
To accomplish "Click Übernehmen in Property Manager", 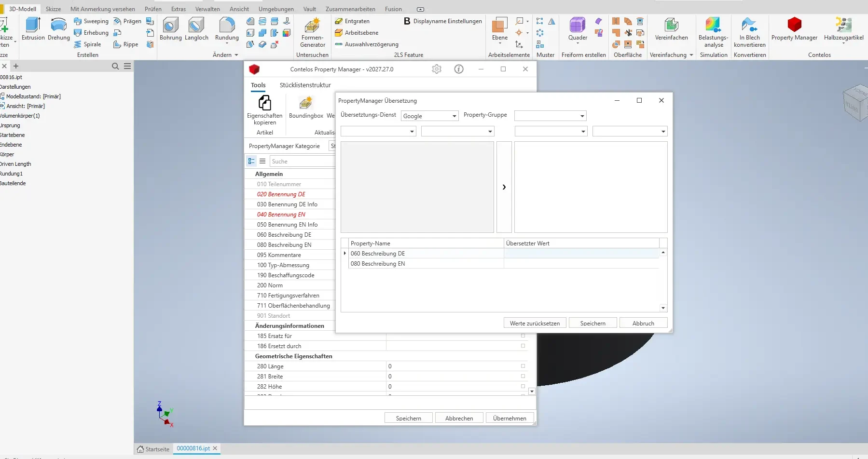I will pos(510,418).
